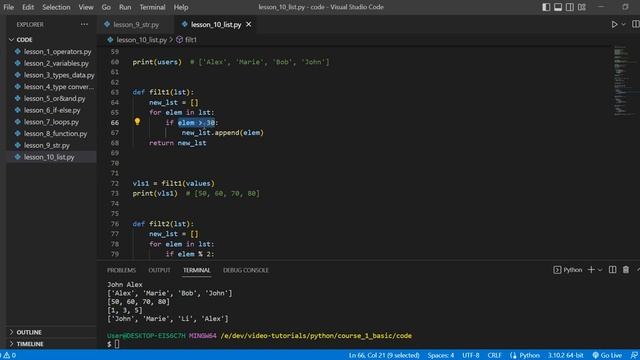The width and height of the screenshot is (640, 360).
Task: Open lesson_9_str.py in explorer
Action: coord(47,145)
